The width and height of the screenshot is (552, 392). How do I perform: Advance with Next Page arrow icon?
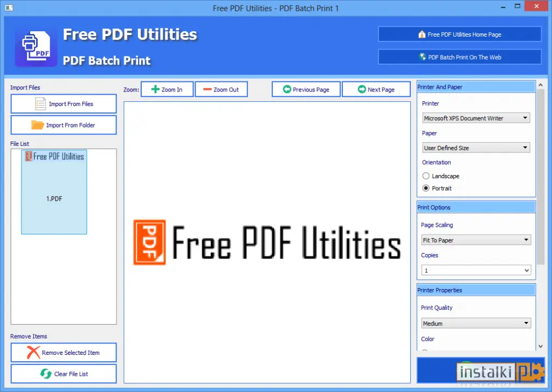point(362,89)
